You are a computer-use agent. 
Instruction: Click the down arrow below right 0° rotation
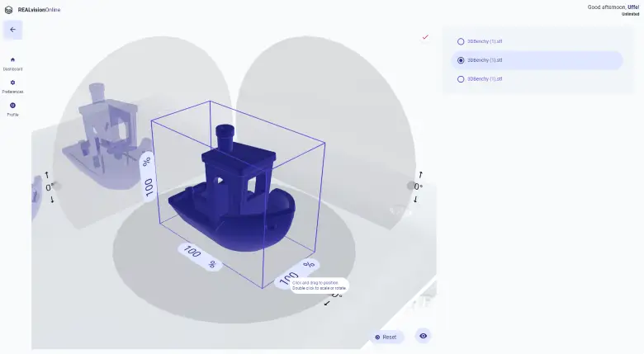tap(415, 199)
